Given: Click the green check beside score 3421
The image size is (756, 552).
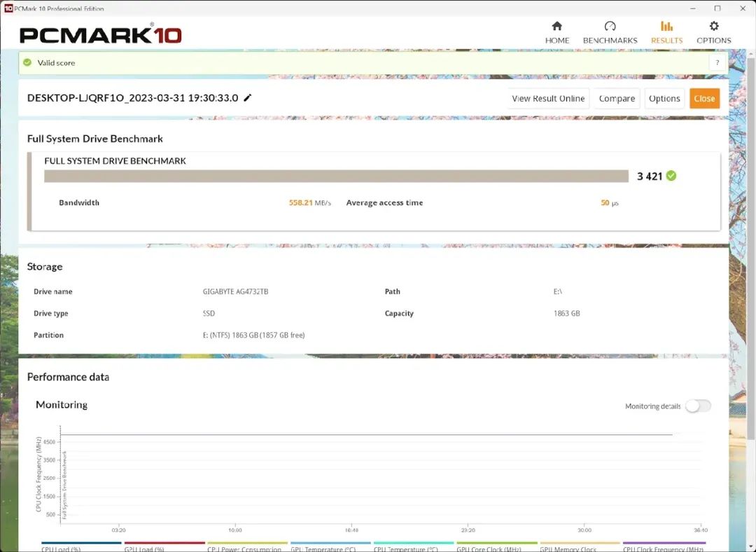Looking at the screenshot, I should (x=670, y=176).
